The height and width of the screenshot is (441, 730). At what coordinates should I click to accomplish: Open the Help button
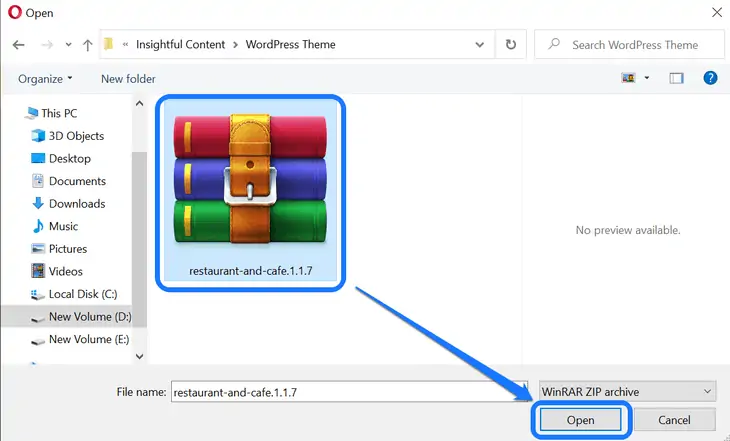coord(710,78)
